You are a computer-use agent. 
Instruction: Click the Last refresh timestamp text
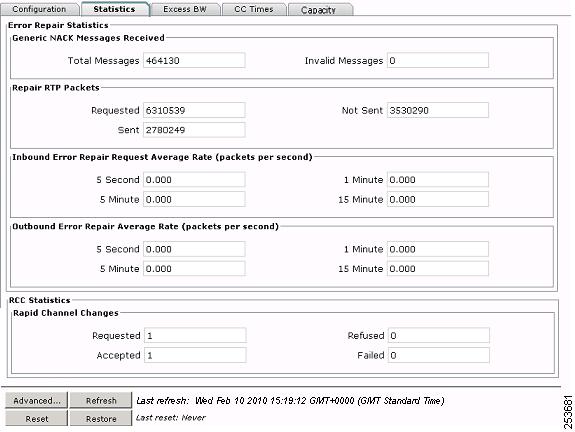click(290, 400)
